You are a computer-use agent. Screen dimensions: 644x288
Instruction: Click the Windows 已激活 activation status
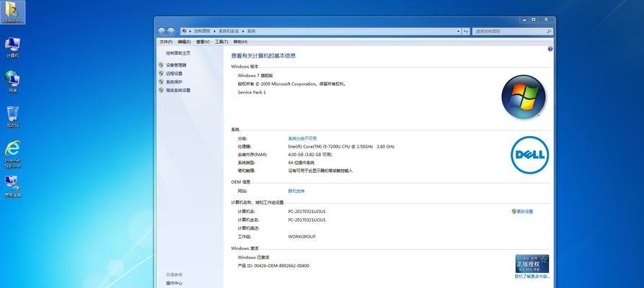pyautogui.click(x=253, y=258)
